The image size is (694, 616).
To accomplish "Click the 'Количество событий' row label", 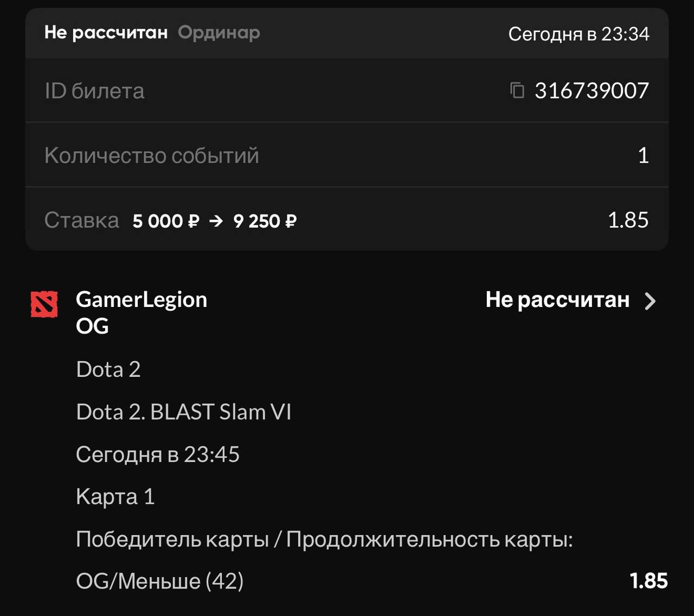I will (x=152, y=156).
